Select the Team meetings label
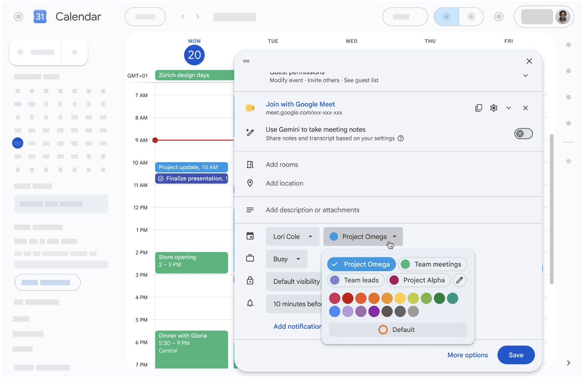 coord(432,264)
